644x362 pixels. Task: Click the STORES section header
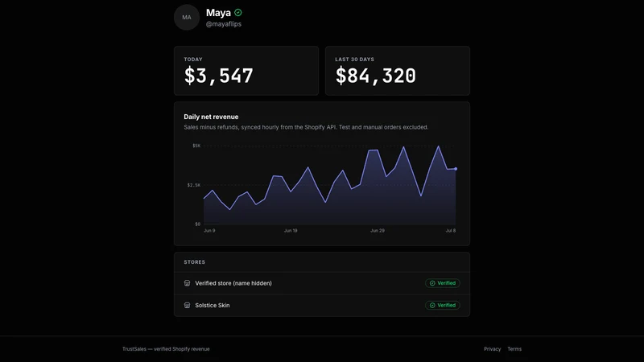(195, 262)
